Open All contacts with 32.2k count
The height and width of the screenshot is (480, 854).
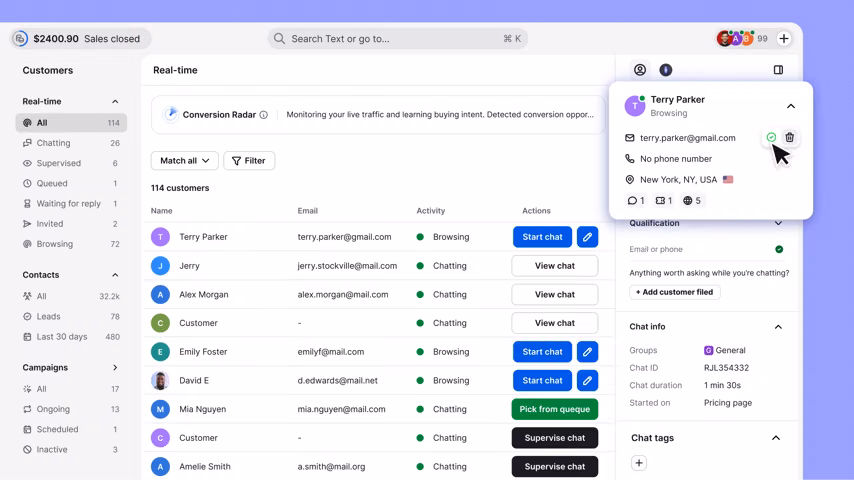pos(71,296)
